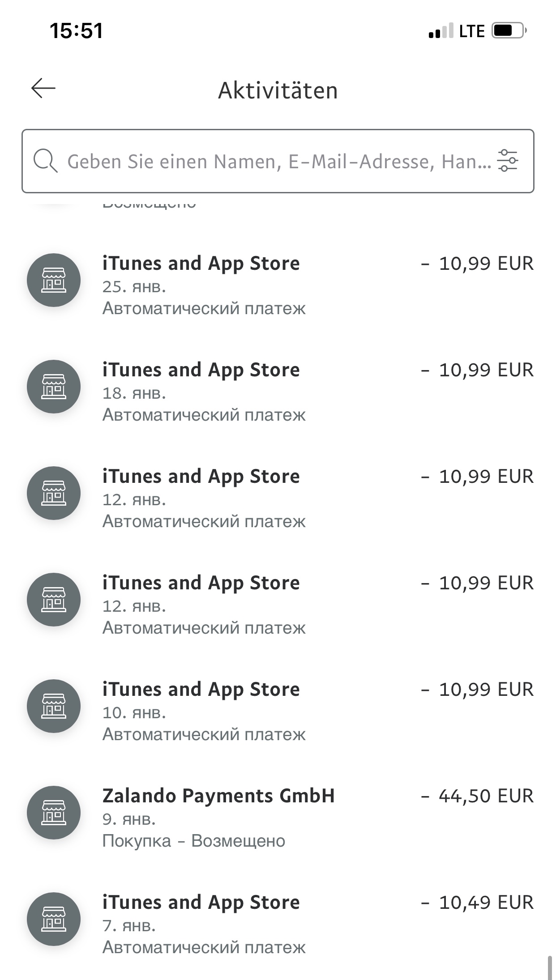Tap the 10,49 EUR amount
The height and width of the screenshot is (980, 556).
(477, 903)
